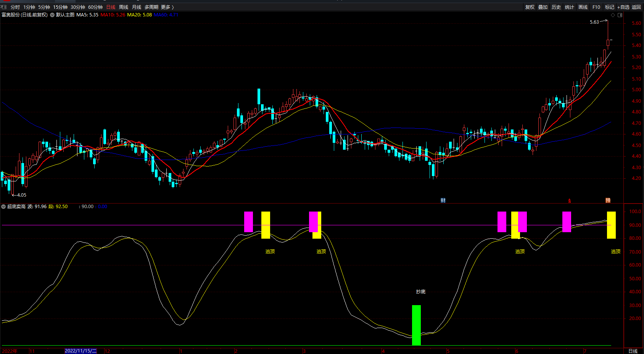The height and width of the screenshot is (354, 644).
Task: Switch to the 周线 weekly chart tab
Action: coord(124,7)
